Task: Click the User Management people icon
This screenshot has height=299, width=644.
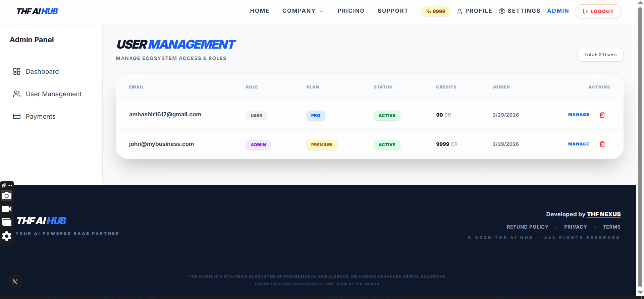Action: [x=17, y=94]
